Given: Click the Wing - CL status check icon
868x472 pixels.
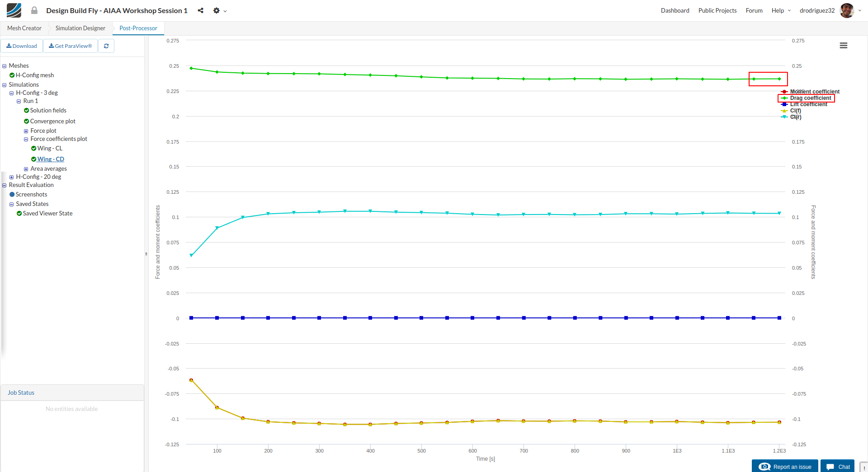Looking at the screenshot, I should (34, 148).
